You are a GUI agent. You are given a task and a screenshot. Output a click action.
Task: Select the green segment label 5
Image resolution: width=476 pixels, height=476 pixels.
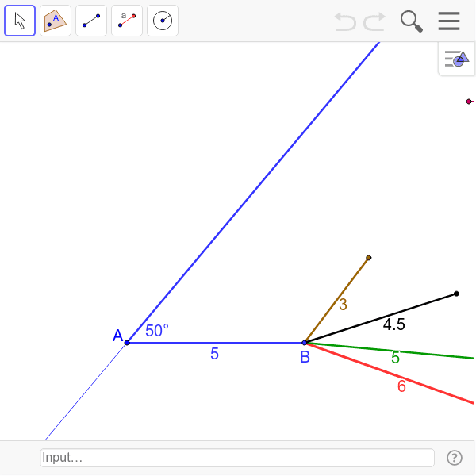395,357
